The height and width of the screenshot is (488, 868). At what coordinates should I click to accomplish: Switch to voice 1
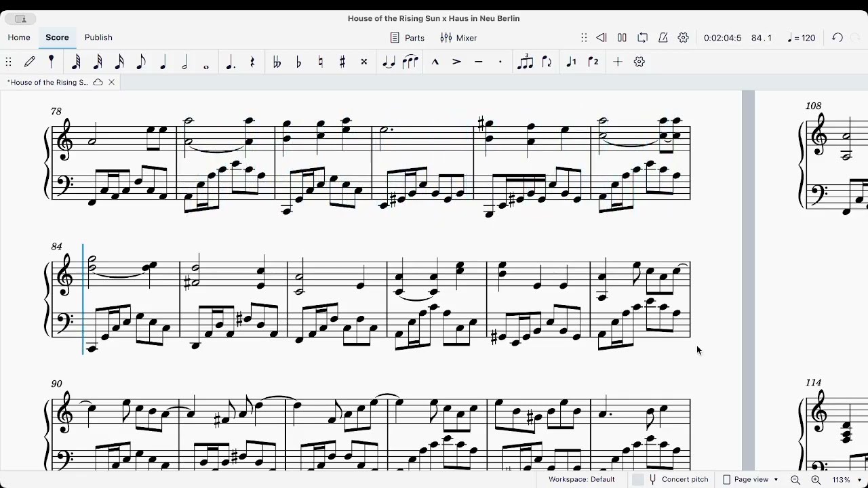pos(571,62)
